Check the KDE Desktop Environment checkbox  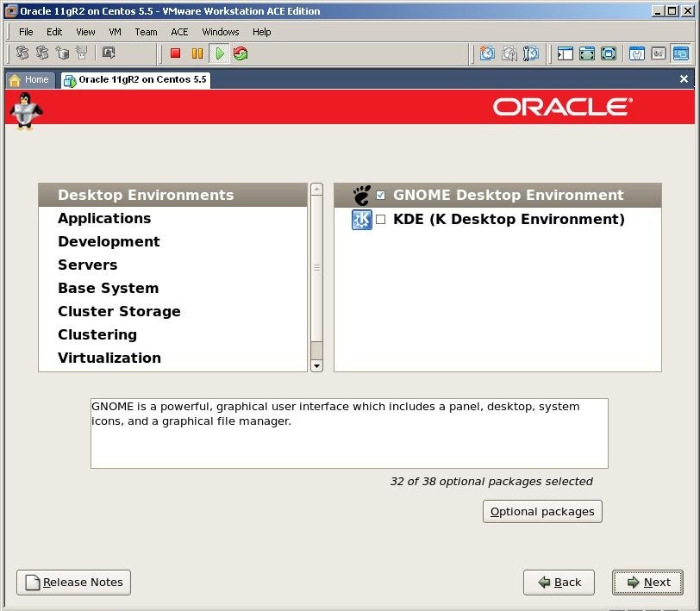click(380, 219)
